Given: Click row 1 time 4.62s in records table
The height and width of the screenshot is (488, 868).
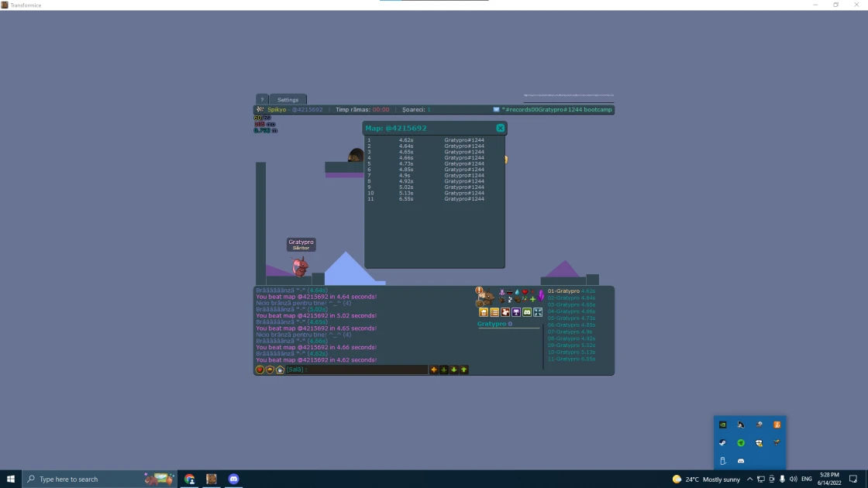Looking at the screenshot, I should 406,140.
